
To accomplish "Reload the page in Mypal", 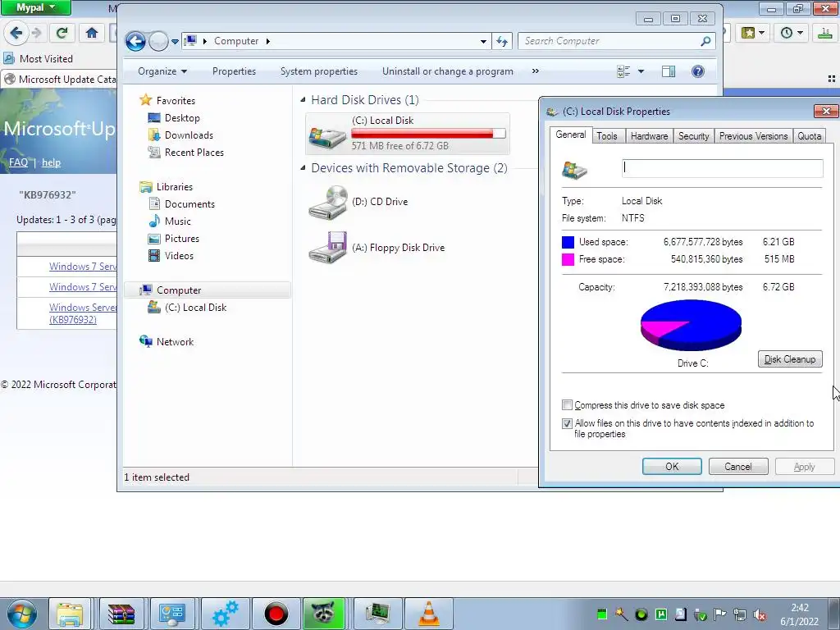I will point(62,33).
